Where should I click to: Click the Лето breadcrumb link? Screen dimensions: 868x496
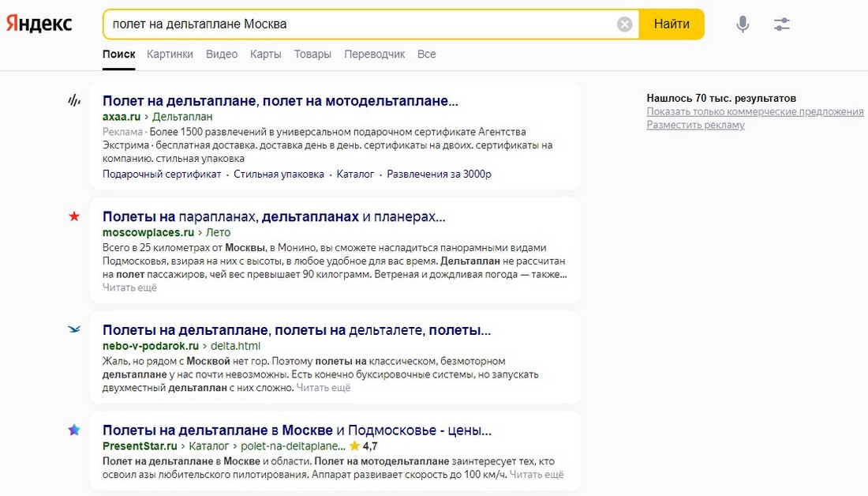(218, 233)
